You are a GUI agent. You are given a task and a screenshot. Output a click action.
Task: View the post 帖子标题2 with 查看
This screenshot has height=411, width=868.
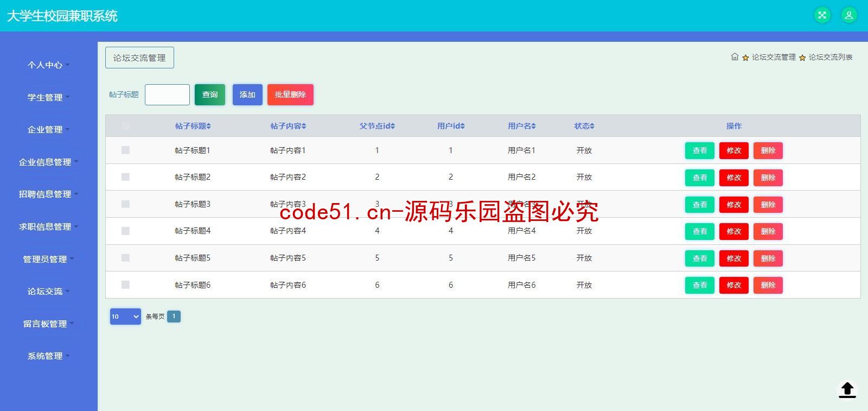700,178
